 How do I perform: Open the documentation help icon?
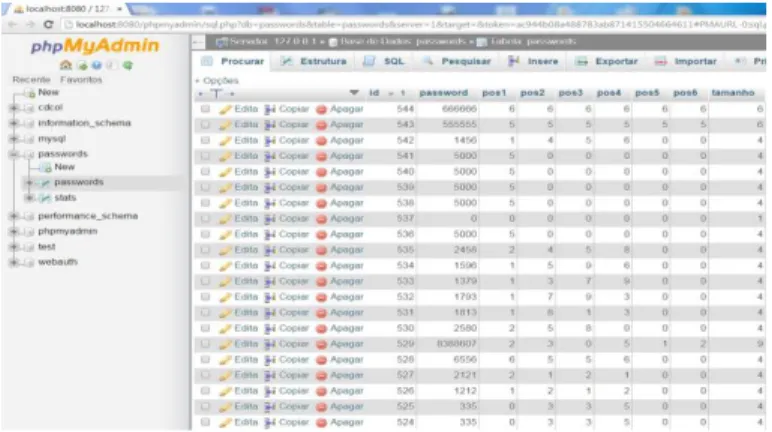pyautogui.click(x=96, y=65)
